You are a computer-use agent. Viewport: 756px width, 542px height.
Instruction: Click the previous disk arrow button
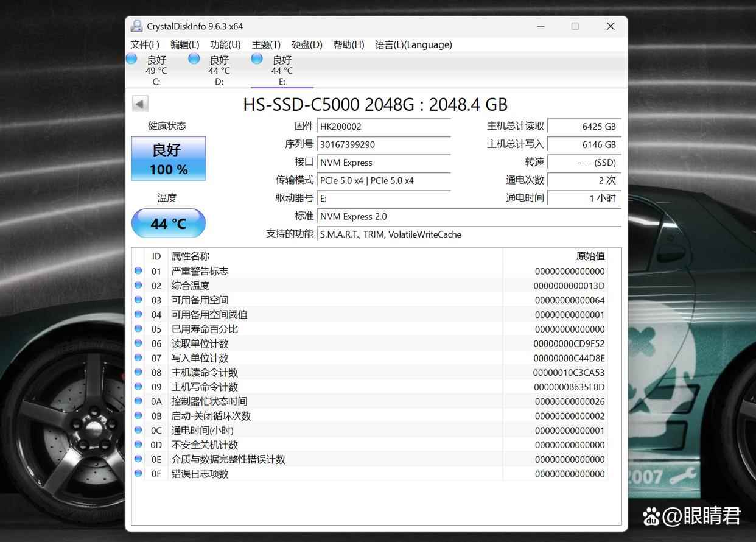(140, 104)
